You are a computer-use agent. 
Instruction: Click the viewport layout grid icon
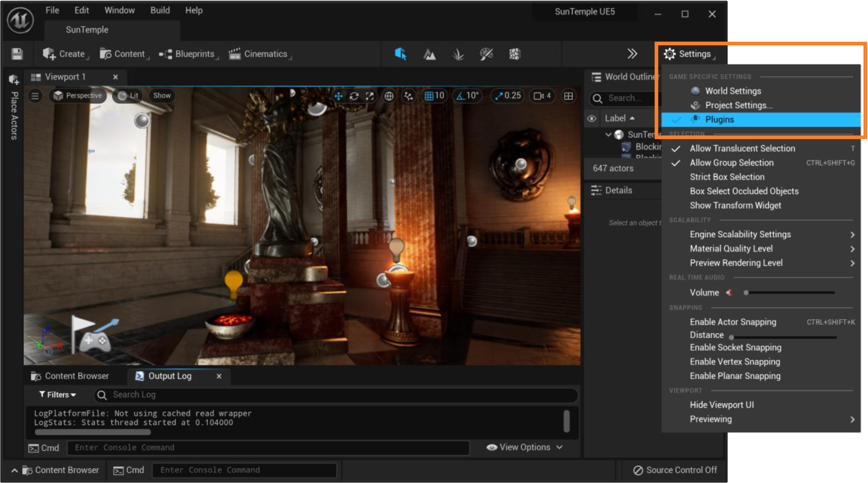(x=568, y=96)
